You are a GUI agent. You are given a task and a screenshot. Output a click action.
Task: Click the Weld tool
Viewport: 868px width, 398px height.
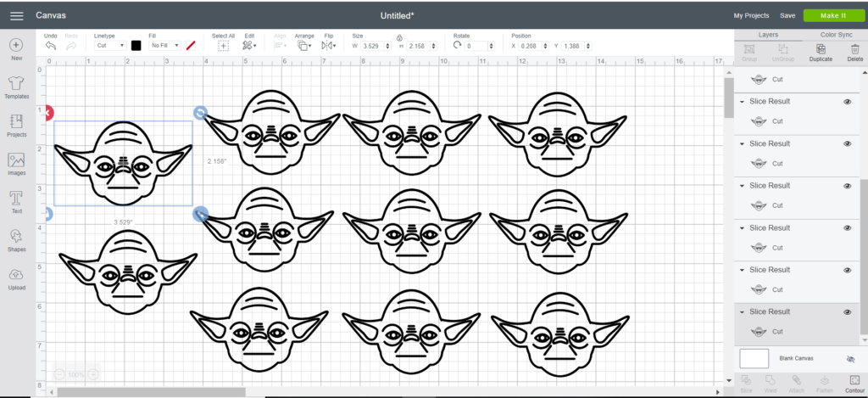770,384
